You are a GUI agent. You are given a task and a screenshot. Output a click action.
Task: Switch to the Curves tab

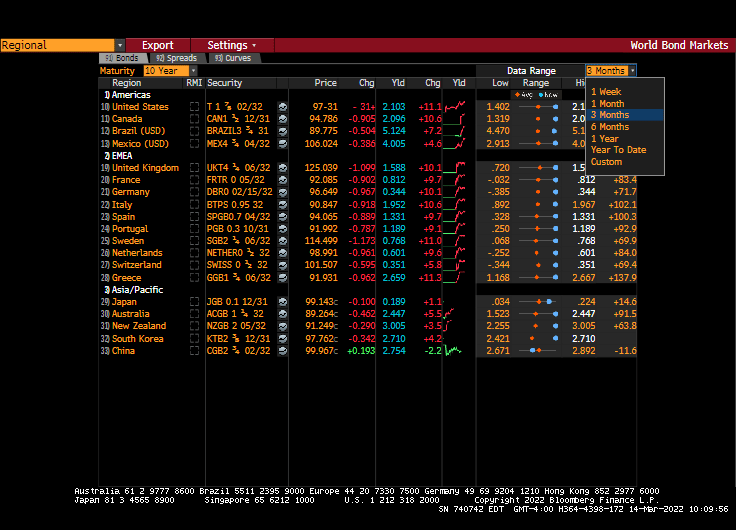231,58
